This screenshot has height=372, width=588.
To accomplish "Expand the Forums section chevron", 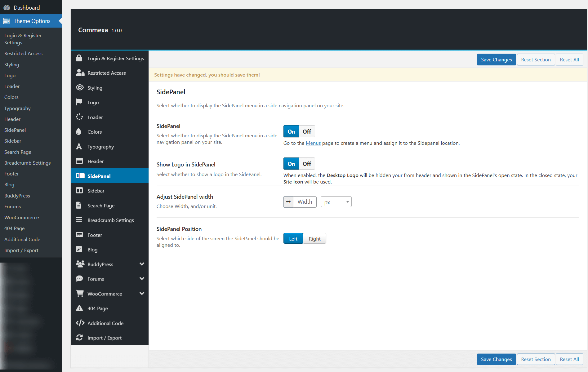I will click(x=142, y=279).
